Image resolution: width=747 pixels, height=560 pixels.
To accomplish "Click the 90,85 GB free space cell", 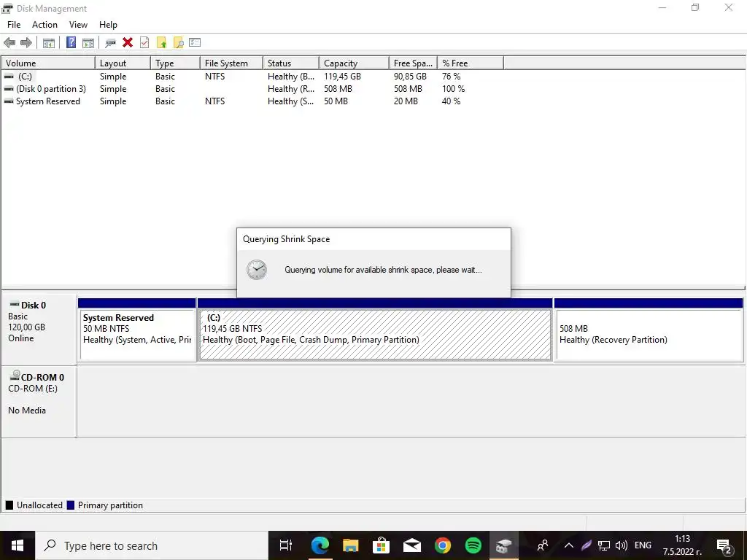I will 410,76.
